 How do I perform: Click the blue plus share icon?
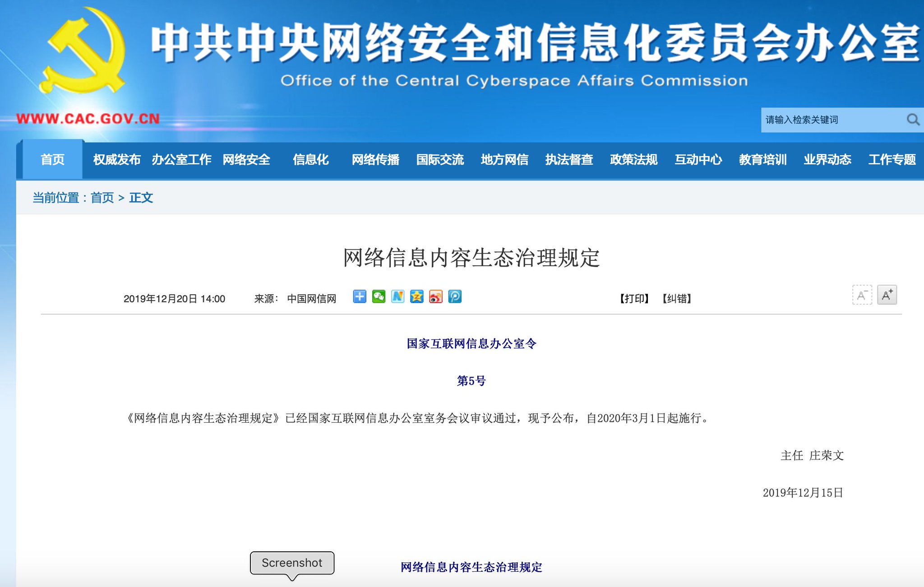[x=360, y=297]
